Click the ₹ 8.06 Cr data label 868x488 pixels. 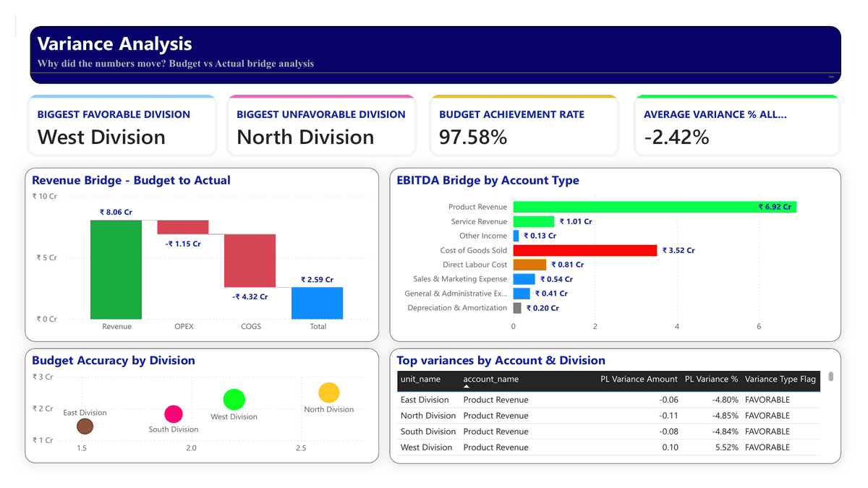[116, 213]
